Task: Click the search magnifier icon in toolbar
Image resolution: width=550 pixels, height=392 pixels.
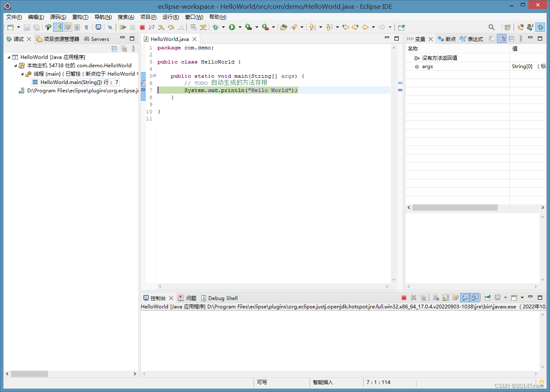Action: [491, 27]
